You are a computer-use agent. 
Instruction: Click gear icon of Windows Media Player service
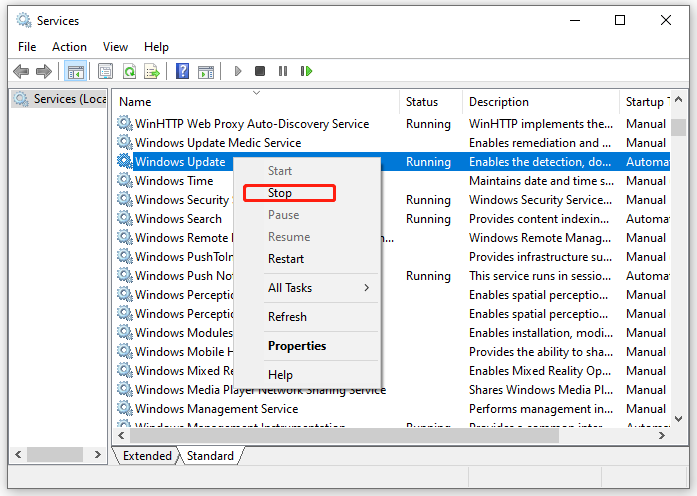(x=125, y=389)
